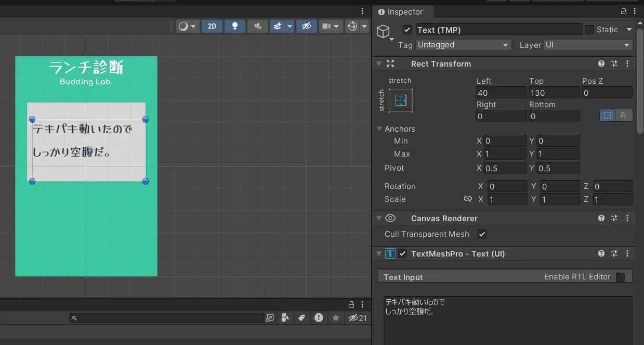Open Canvas Renderer presets icon

614,218
